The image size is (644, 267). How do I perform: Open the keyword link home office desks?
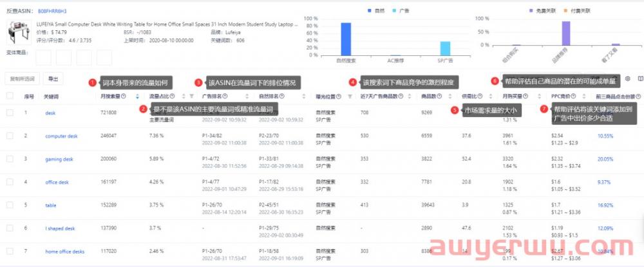click(x=64, y=252)
